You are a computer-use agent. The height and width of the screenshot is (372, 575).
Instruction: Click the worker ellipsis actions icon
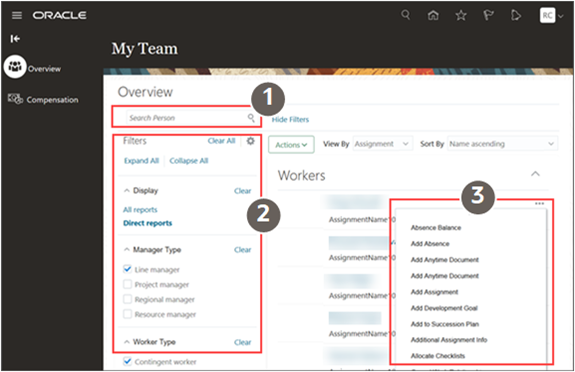(539, 204)
